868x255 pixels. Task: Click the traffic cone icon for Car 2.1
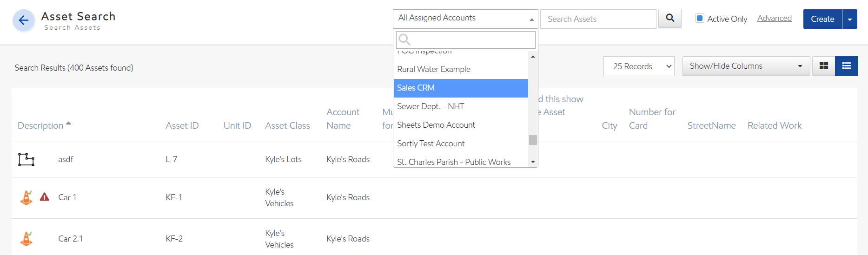coord(27,238)
